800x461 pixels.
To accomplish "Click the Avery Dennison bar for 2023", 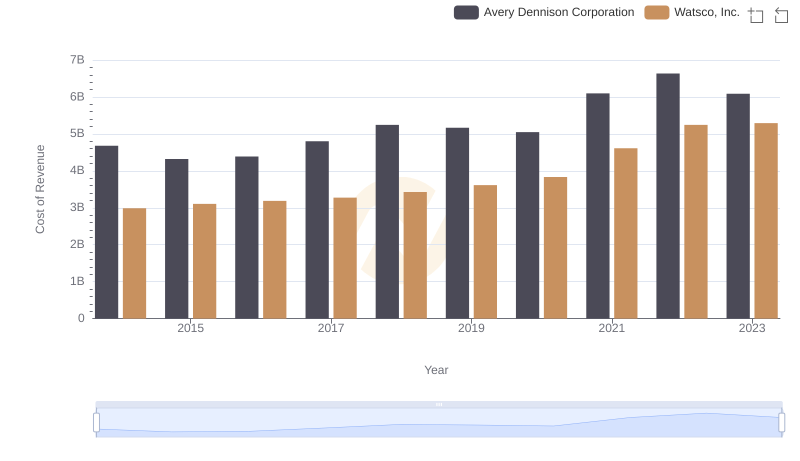I will (x=738, y=206).
